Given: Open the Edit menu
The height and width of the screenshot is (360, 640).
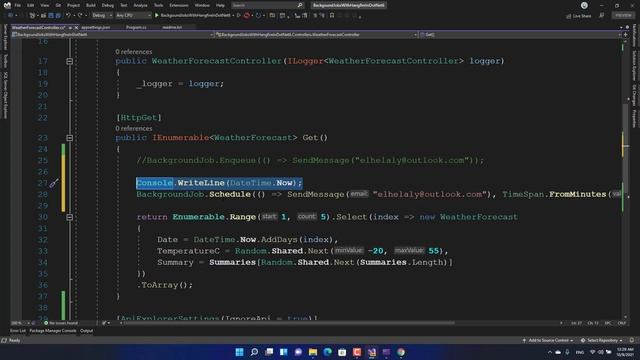Looking at the screenshot, I should tap(31, 5).
